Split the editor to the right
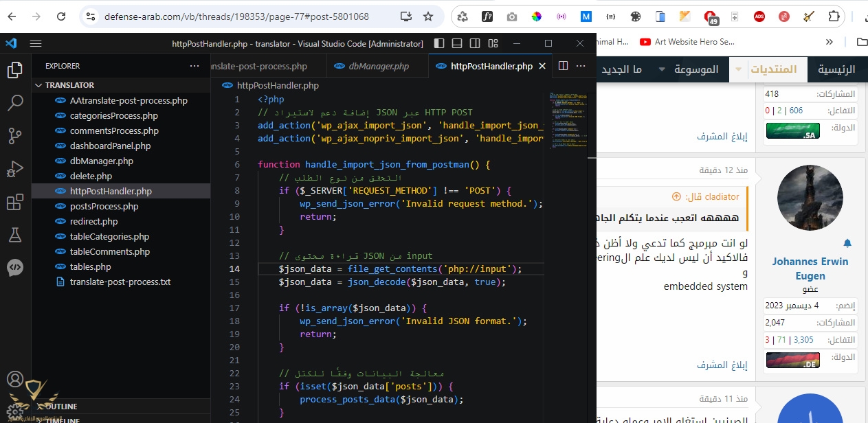 563,66
